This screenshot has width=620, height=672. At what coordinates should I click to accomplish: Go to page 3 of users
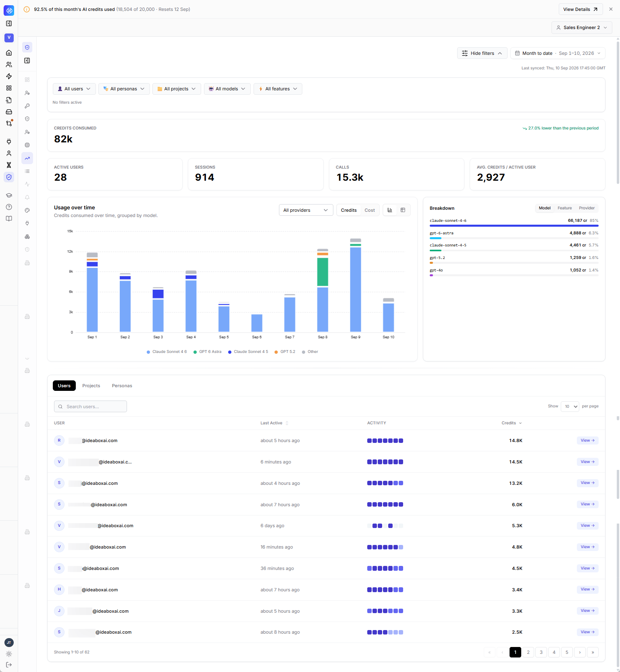[x=541, y=652]
